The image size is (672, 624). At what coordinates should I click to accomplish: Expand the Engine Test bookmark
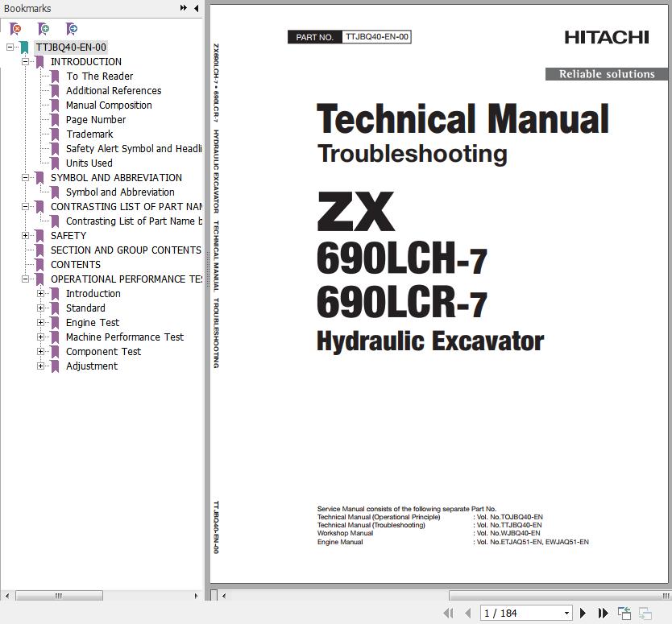pyautogui.click(x=41, y=323)
